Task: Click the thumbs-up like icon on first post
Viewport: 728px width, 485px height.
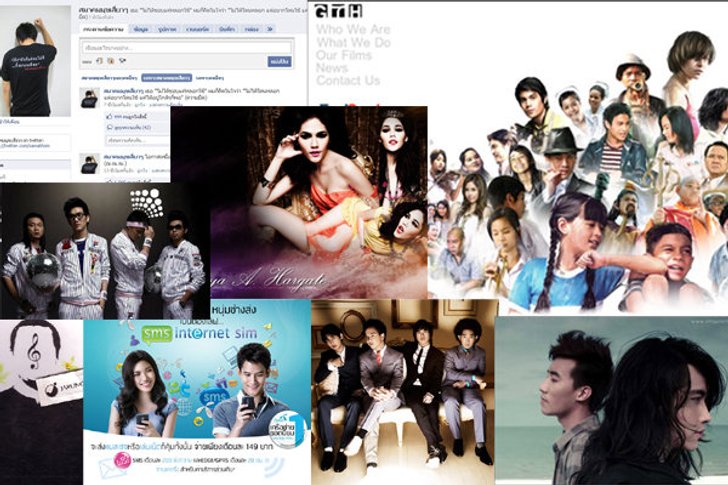Action: (x=110, y=116)
